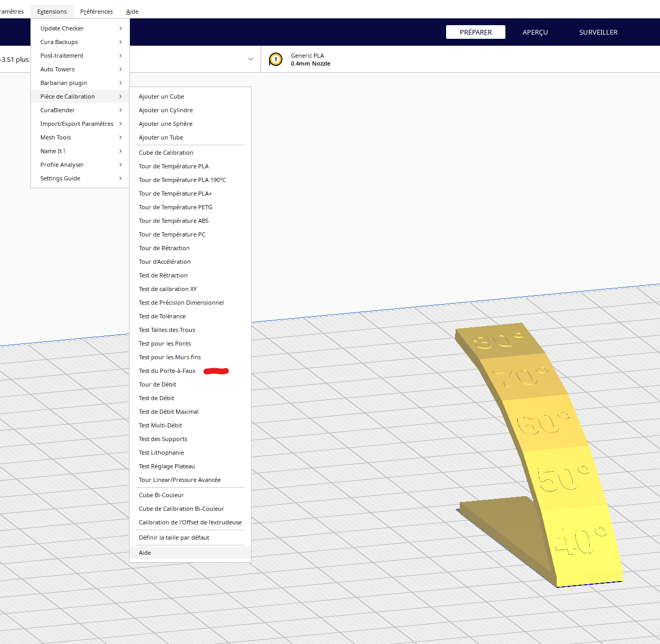Select Cube de Calibration Bi-Couleur
The height and width of the screenshot is (644, 660).
pos(190,509)
